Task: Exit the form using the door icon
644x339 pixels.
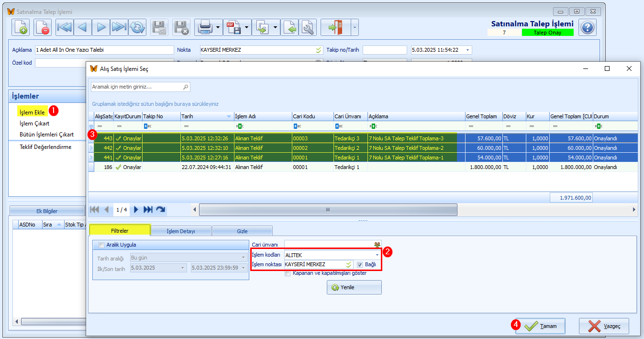Action: [x=336, y=28]
